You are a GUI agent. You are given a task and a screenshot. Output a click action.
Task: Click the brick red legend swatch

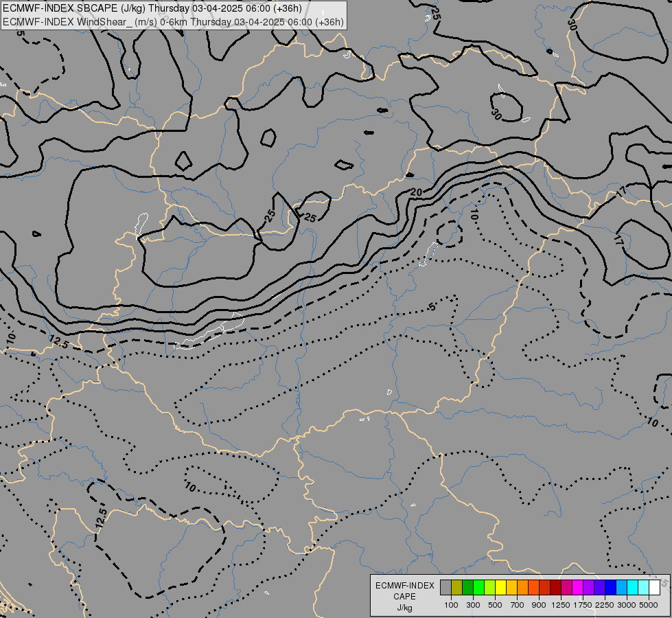click(x=545, y=588)
